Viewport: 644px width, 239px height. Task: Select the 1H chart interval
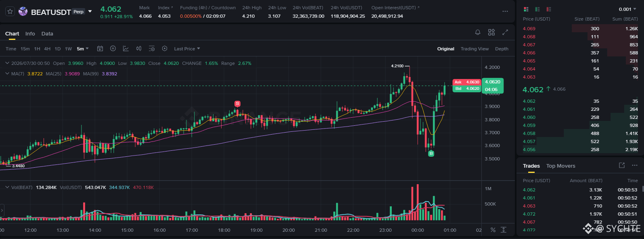(37, 49)
